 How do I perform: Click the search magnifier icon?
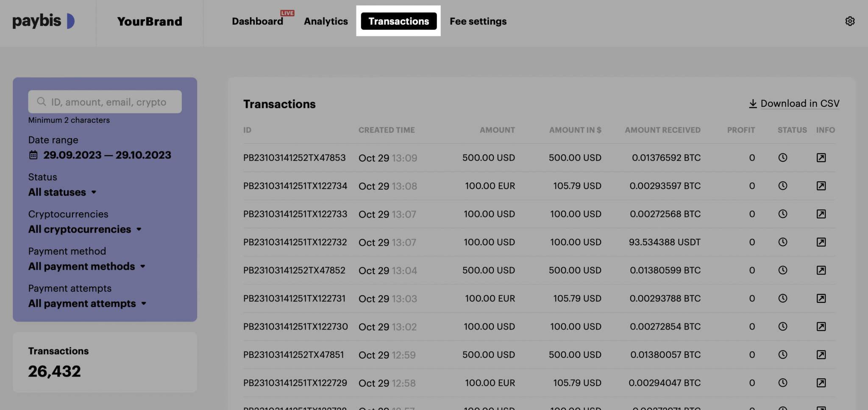tap(41, 102)
